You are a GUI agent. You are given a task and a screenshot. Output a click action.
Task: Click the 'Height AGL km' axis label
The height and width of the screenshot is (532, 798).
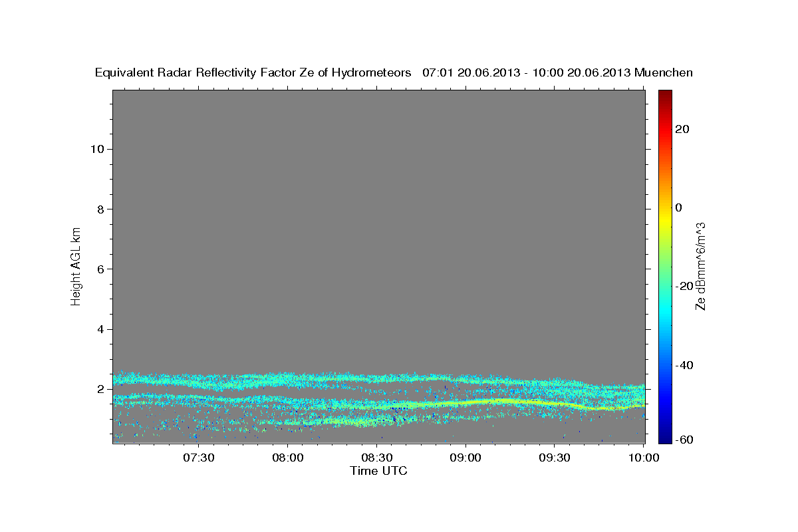tap(76, 265)
